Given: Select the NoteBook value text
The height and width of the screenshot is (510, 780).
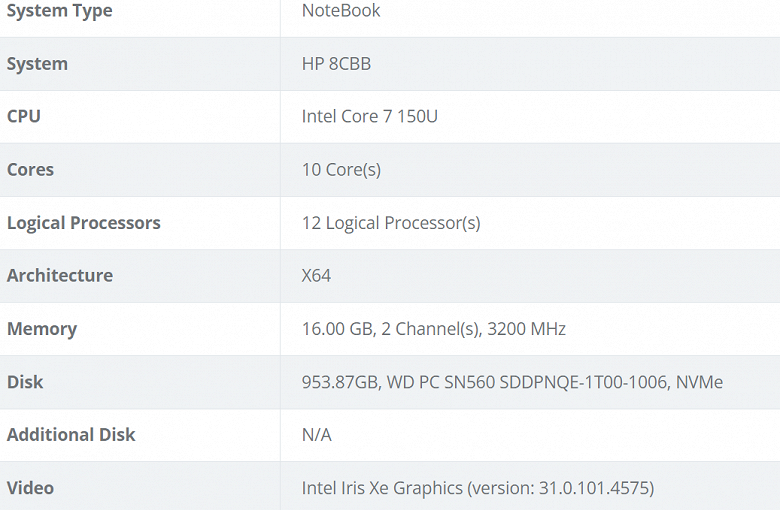Looking at the screenshot, I should (341, 11).
